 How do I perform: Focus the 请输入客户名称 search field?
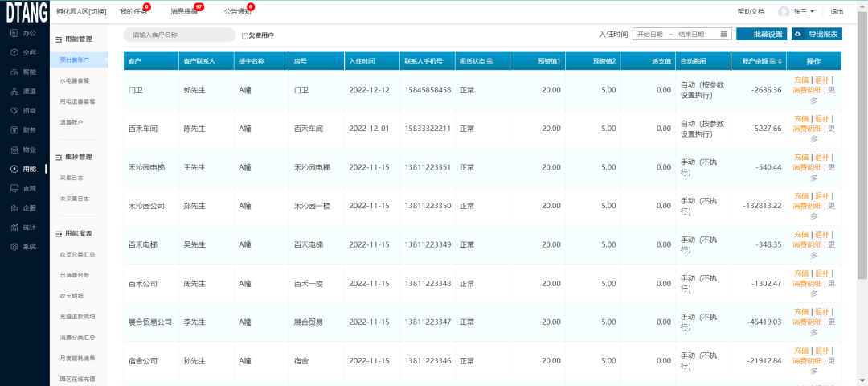179,35
